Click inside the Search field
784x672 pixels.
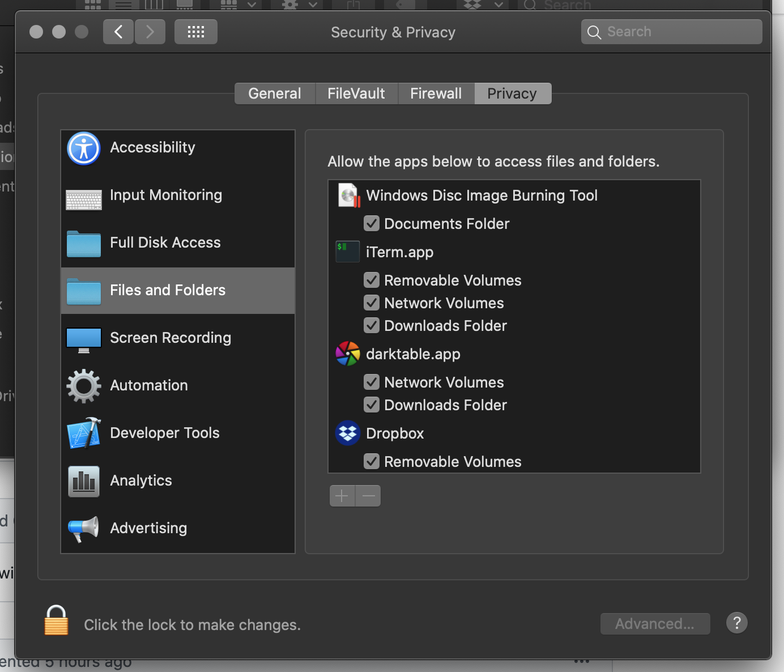pos(672,32)
